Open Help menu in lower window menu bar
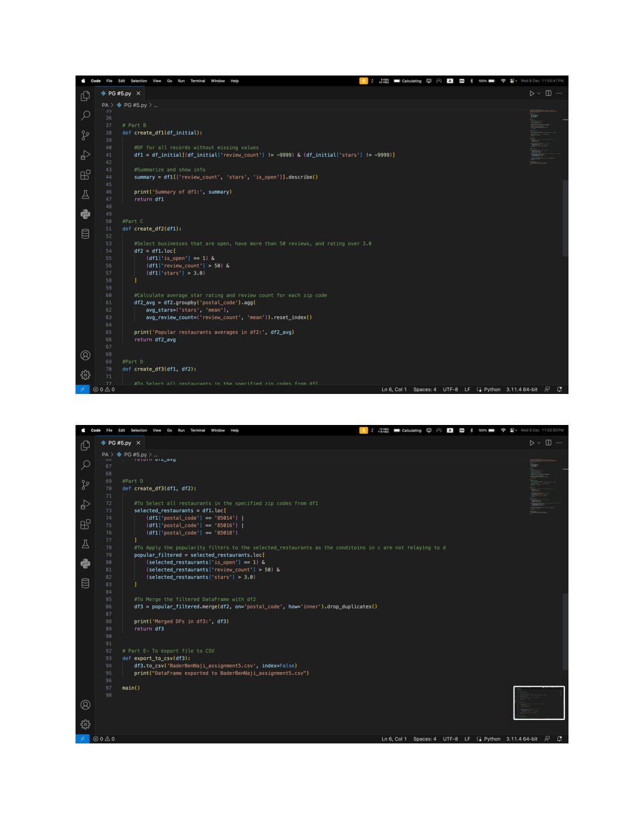This screenshot has width=644, height=833. pyautogui.click(x=235, y=430)
